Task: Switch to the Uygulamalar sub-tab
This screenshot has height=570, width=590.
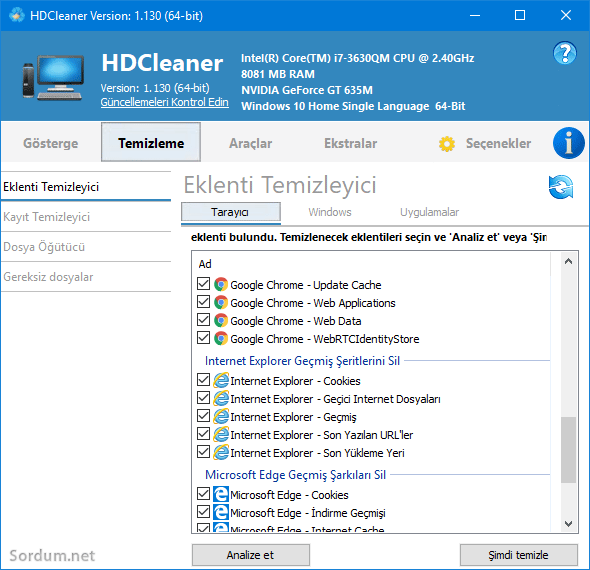Action: tap(429, 212)
